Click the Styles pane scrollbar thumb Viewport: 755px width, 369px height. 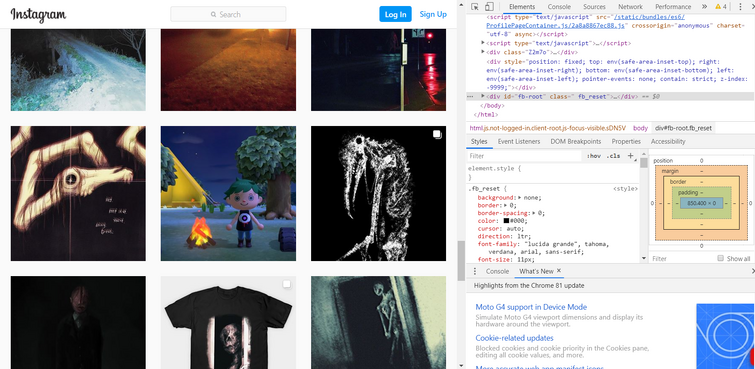(644, 163)
